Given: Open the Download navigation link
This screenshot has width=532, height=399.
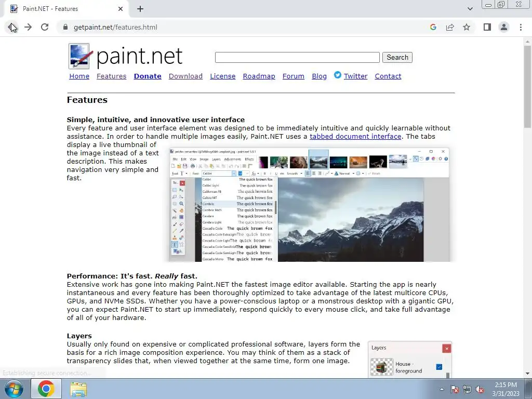Looking at the screenshot, I should pos(185,76).
